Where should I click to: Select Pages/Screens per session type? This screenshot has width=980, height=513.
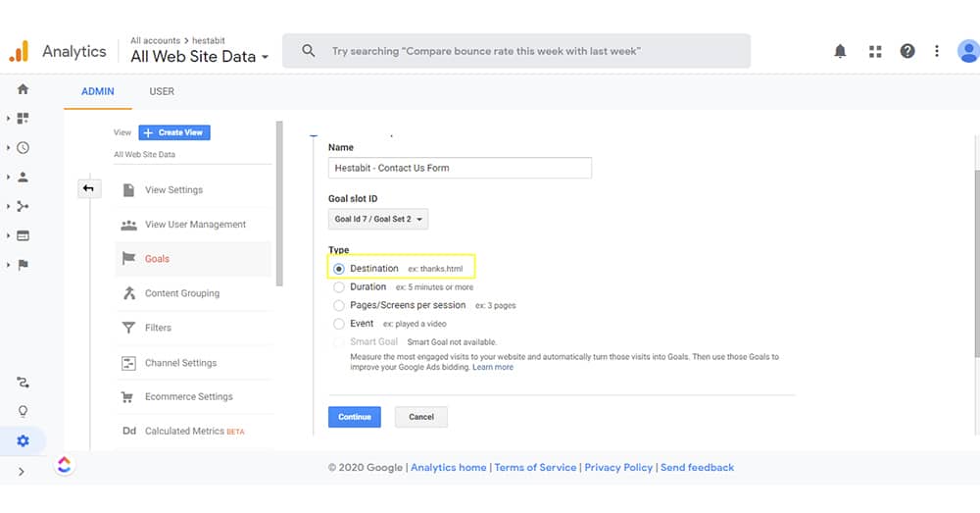click(339, 305)
